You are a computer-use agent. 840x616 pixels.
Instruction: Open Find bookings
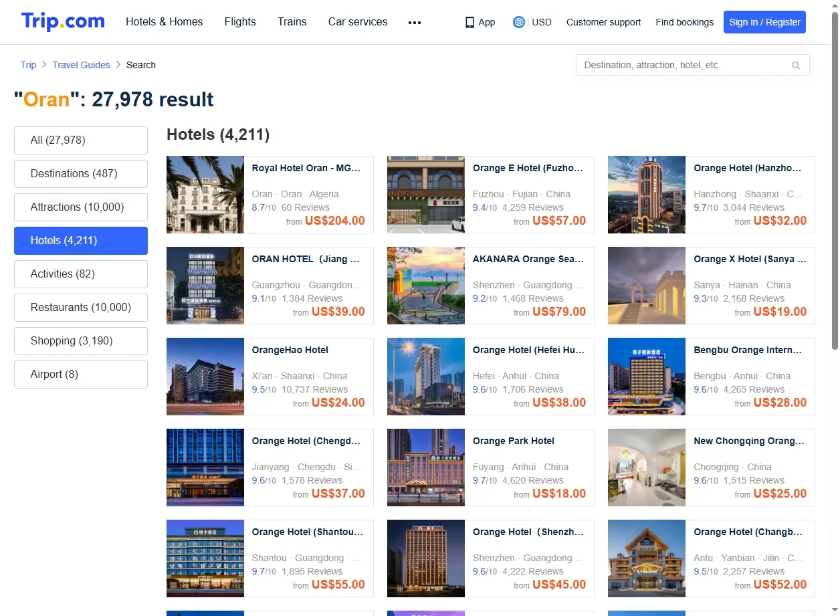click(x=685, y=22)
